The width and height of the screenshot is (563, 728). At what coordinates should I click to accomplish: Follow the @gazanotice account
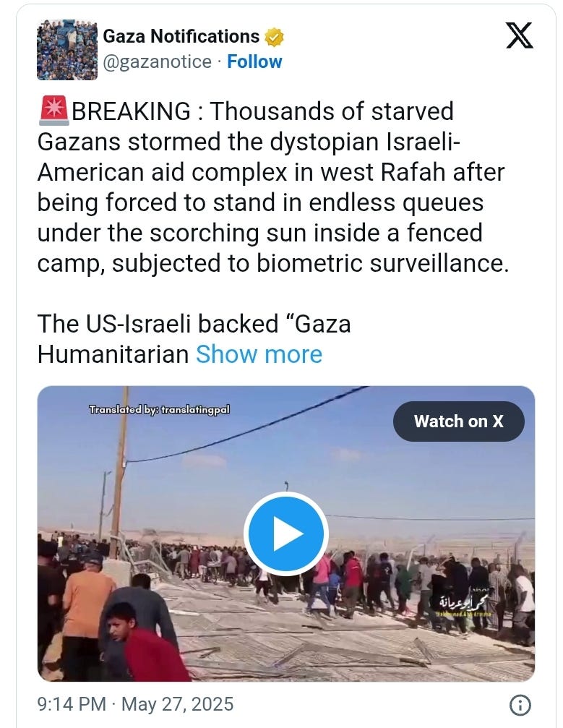(x=254, y=61)
